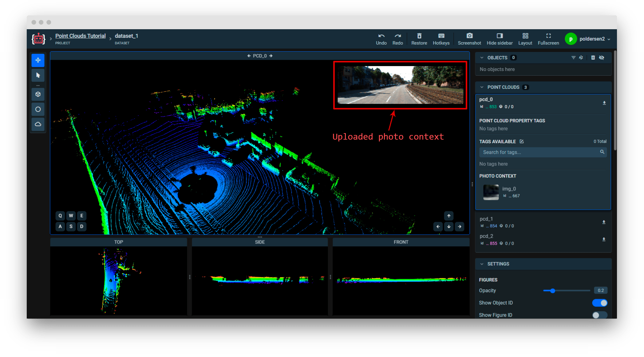Image resolution: width=644 pixels, height=357 pixels.
Task: Select the circle shape tool
Action: coord(38,109)
